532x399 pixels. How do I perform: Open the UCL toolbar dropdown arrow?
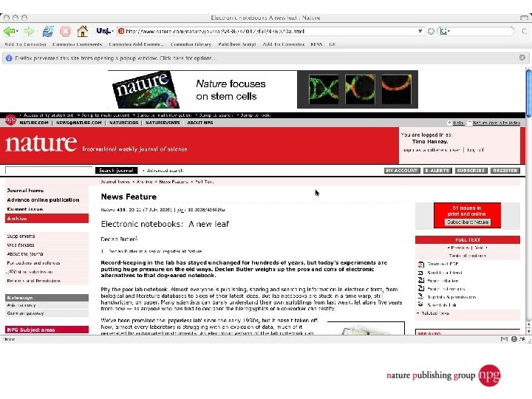pyautogui.click(x=112, y=31)
